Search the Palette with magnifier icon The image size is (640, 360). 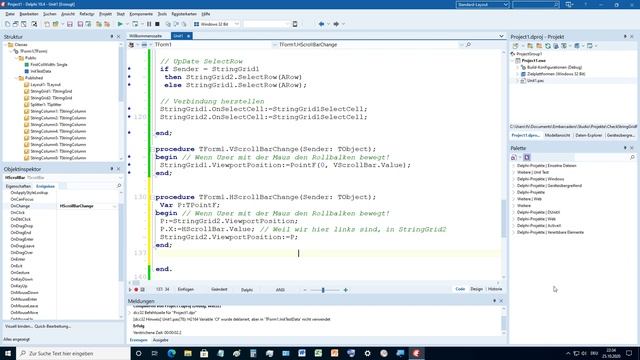pos(632,157)
